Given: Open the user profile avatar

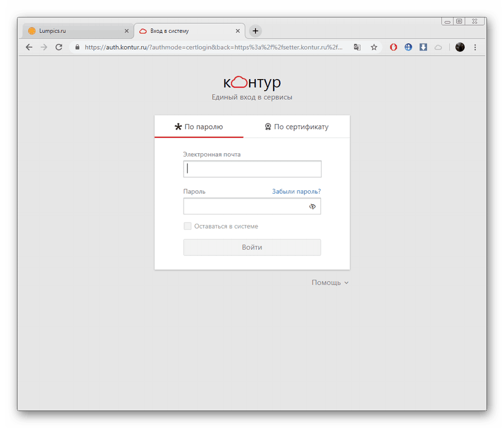Looking at the screenshot, I should [x=460, y=47].
